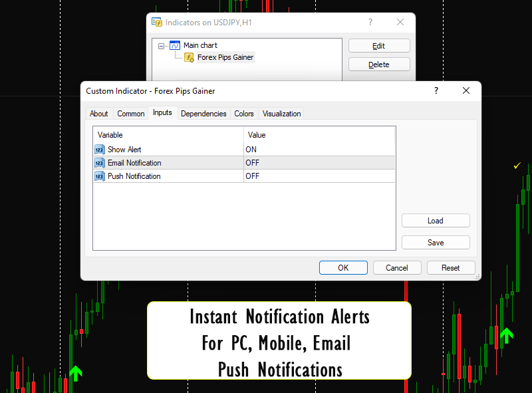
Task: Click the Push Notification variable icon
Action: pos(100,176)
